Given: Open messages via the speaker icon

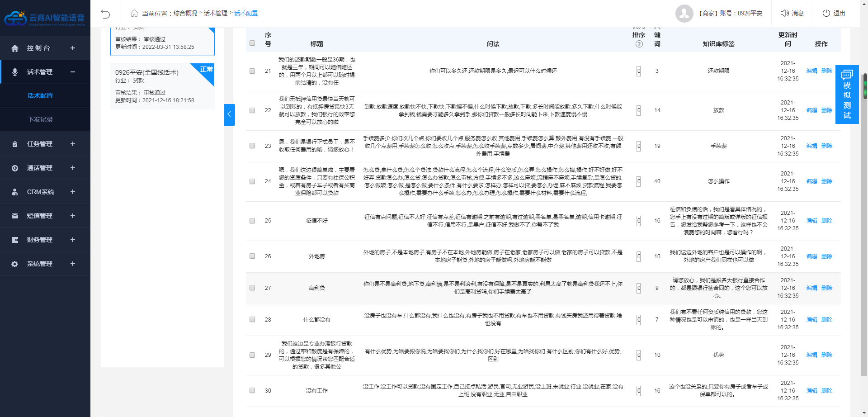Looking at the screenshot, I should click(785, 13).
